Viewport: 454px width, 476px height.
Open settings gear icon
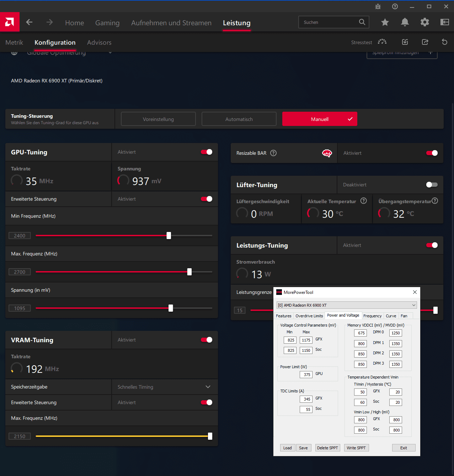pos(425,22)
